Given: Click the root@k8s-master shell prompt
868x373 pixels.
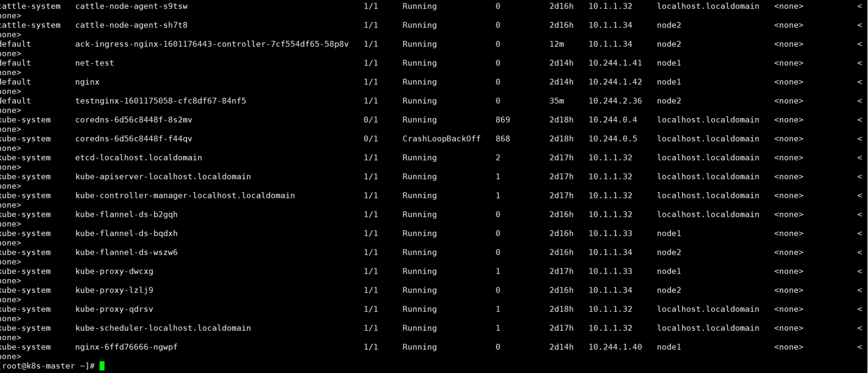Looking at the screenshot, I should click(48, 366).
